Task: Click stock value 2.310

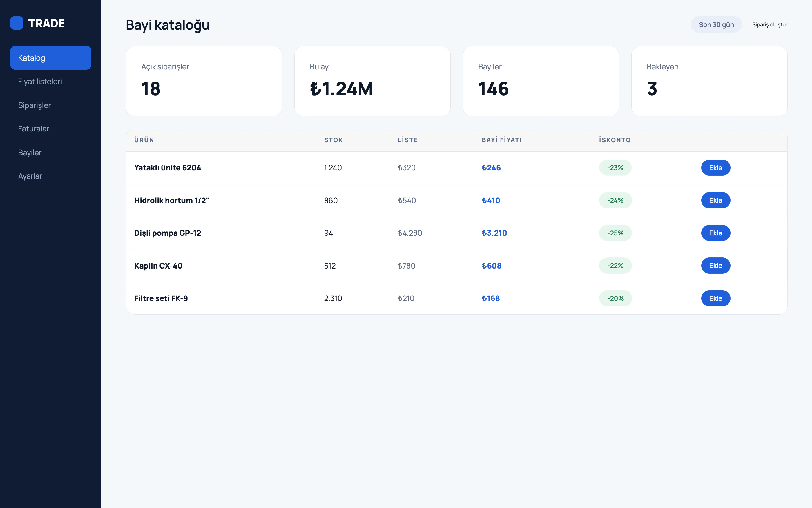Action: click(x=333, y=298)
